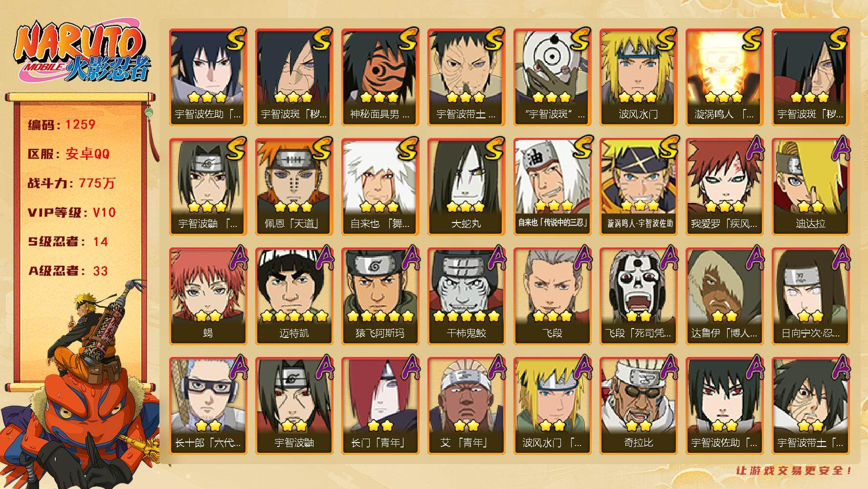Select the 艾「青年」 character card
This screenshot has width=868, height=489.
(466, 406)
